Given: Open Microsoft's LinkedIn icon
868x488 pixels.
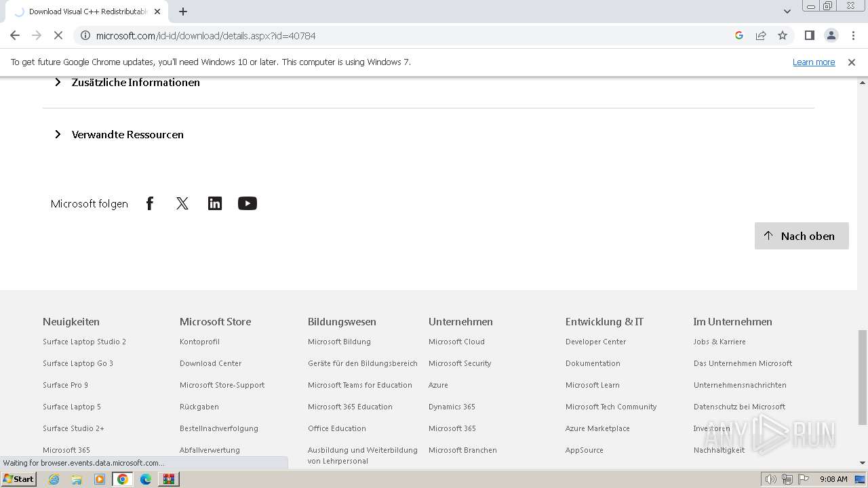Looking at the screenshot, I should pos(215,203).
